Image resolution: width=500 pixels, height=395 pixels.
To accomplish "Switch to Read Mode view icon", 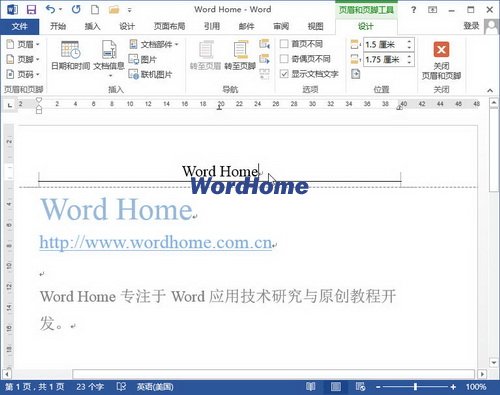I will (311, 387).
